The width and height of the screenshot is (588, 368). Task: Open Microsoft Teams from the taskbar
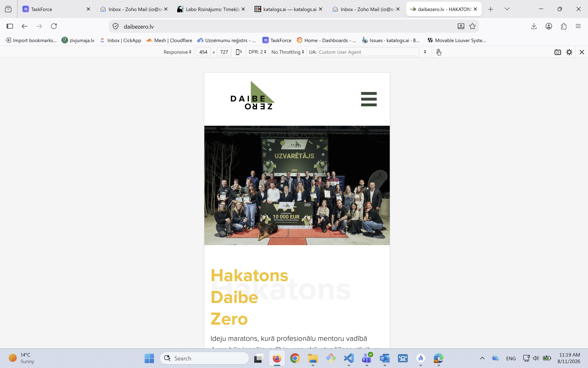(x=367, y=358)
